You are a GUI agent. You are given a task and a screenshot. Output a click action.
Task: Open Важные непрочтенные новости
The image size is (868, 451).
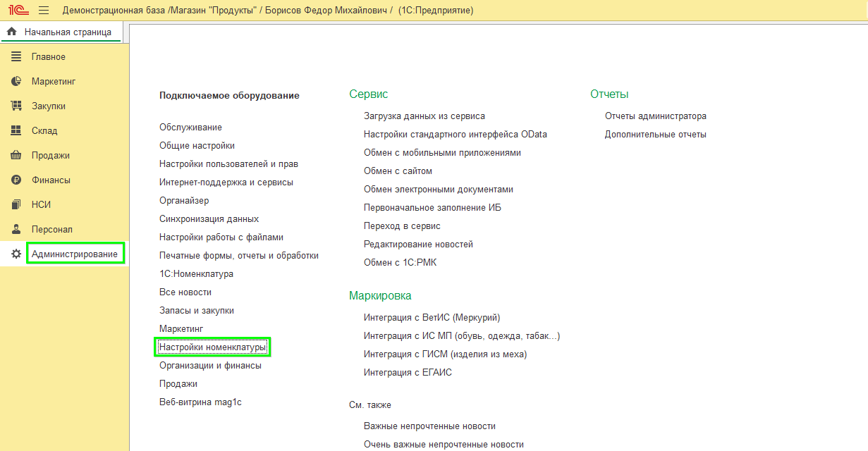[x=429, y=426]
